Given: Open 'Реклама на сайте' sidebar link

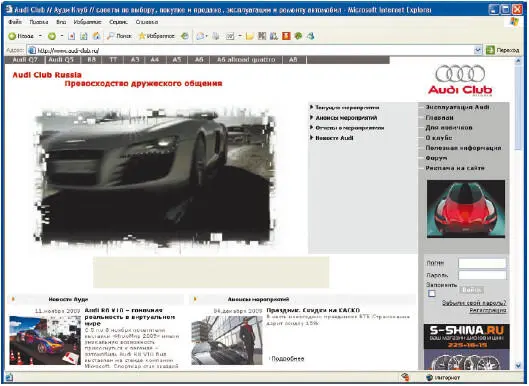Looking at the screenshot, I should click(455, 168).
